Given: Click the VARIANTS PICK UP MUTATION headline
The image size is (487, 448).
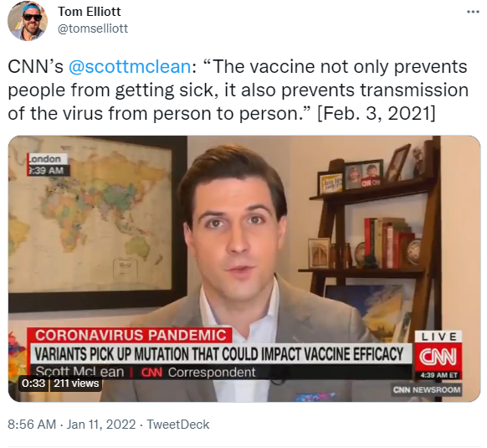Looking at the screenshot, I should [220, 354].
